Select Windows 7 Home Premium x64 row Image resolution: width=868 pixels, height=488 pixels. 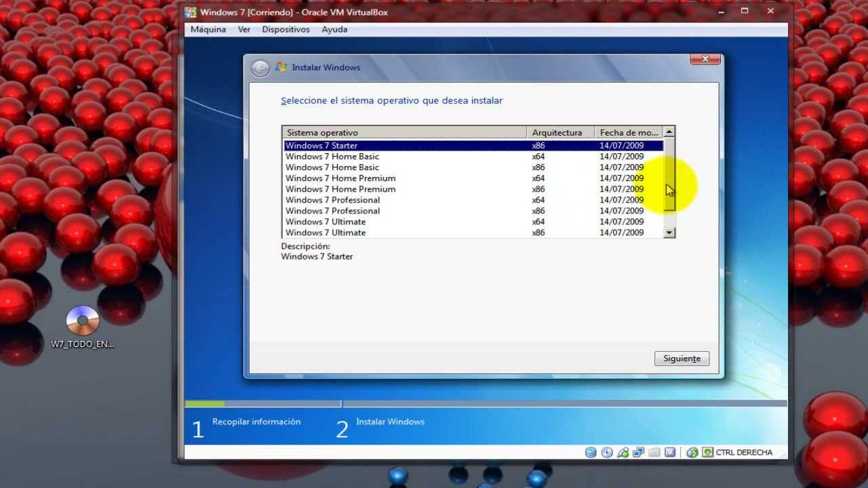pyautogui.click(x=473, y=178)
